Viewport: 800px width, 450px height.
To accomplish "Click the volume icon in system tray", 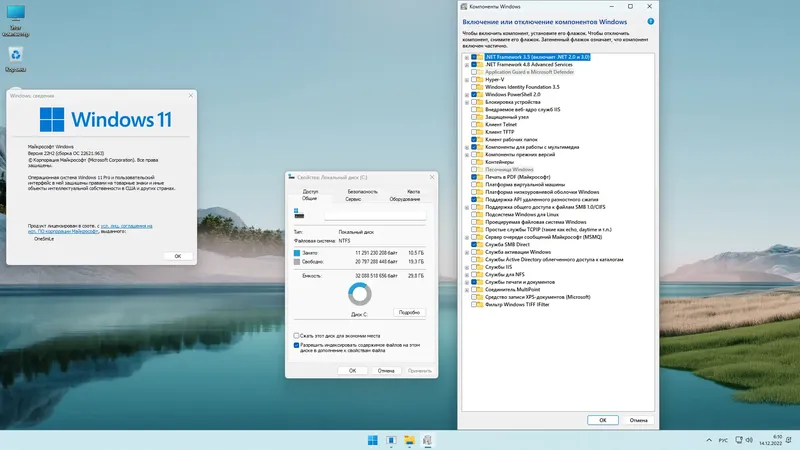I will coord(751,440).
